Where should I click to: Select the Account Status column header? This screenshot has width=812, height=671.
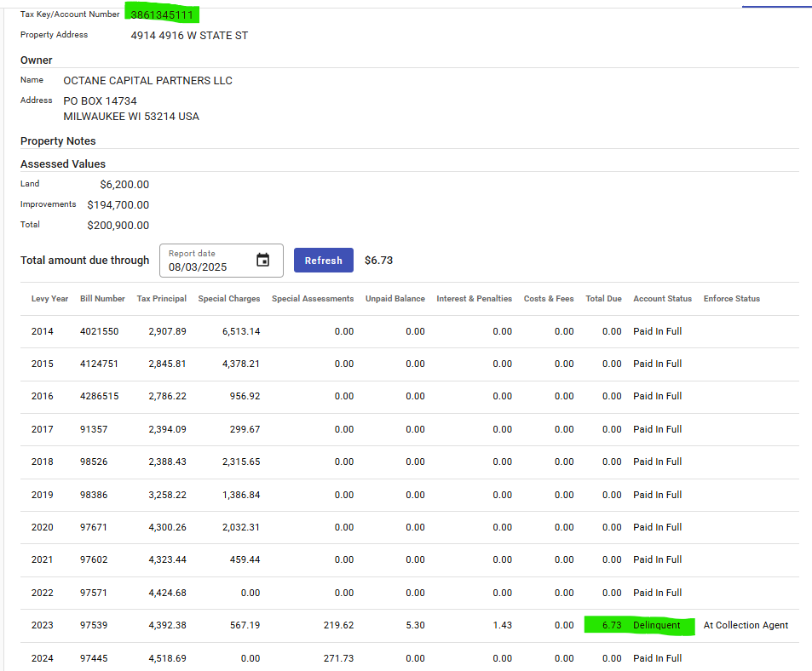(x=662, y=299)
